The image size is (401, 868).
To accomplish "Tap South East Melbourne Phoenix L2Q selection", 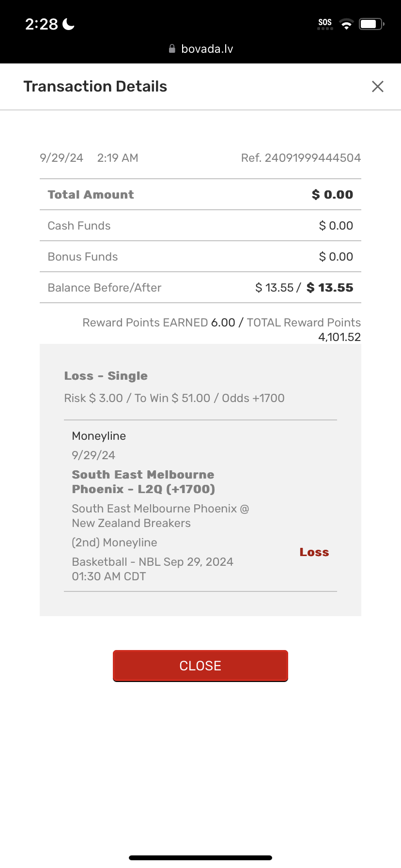I will pyautogui.click(x=143, y=482).
